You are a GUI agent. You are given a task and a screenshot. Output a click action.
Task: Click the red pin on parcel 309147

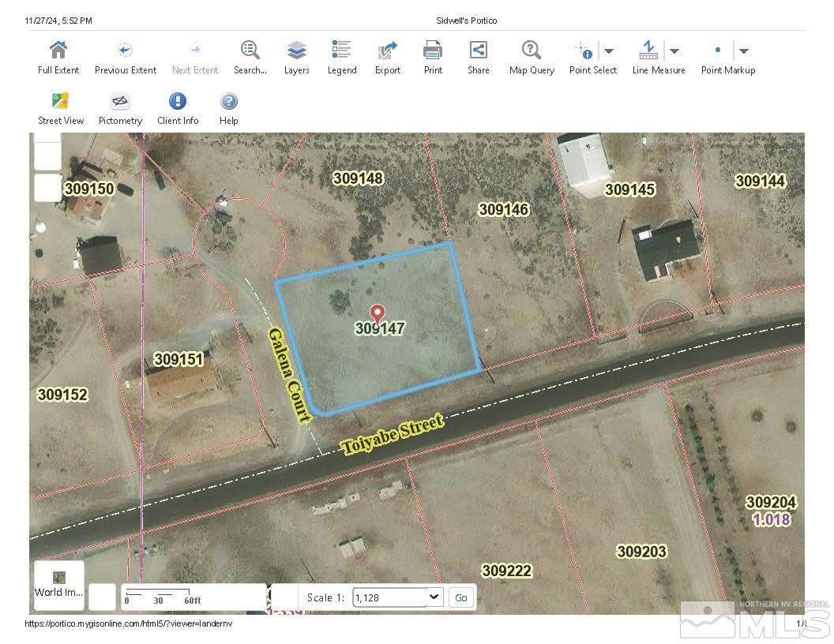click(x=378, y=314)
